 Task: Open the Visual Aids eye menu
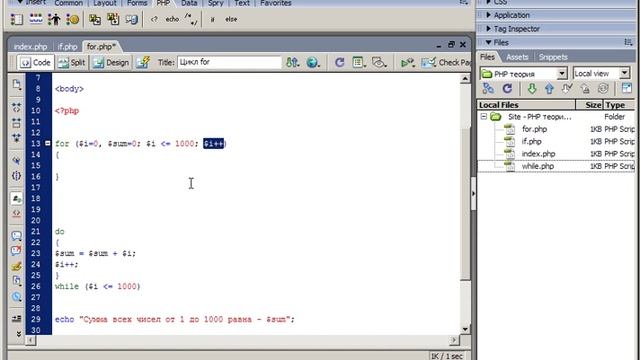click(x=379, y=62)
